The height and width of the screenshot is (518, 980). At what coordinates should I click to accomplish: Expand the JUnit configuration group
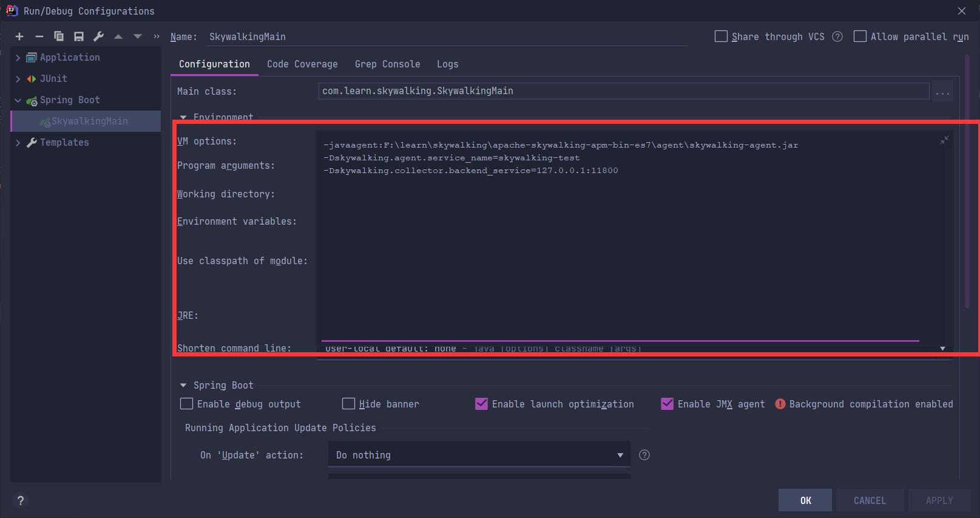(18, 79)
